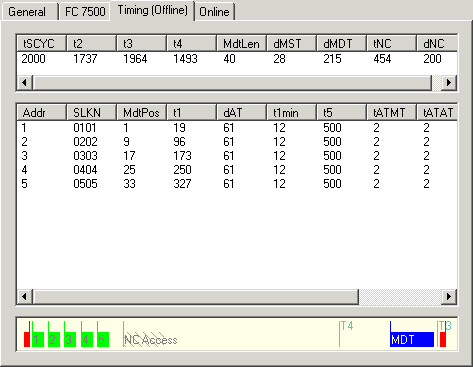Click the t1 value 173
The image size is (473, 367).
click(182, 156)
